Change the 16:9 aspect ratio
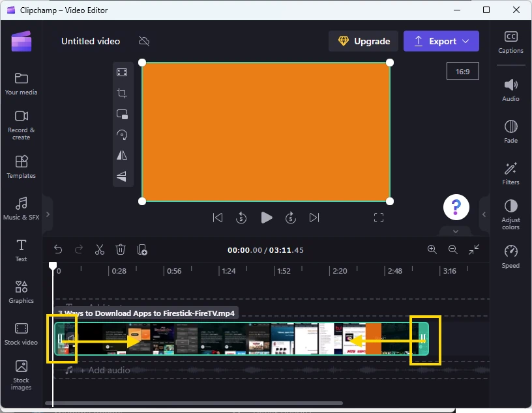 [462, 71]
